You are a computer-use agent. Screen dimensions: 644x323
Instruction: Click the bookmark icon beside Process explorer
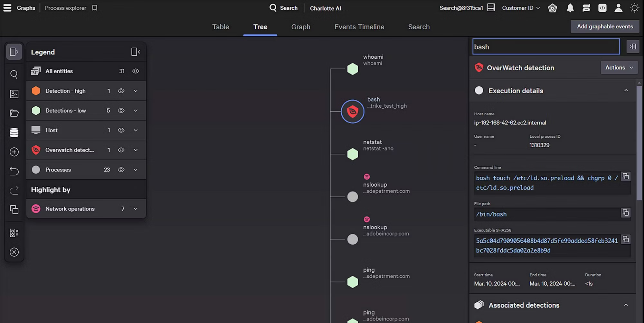coord(95,8)
